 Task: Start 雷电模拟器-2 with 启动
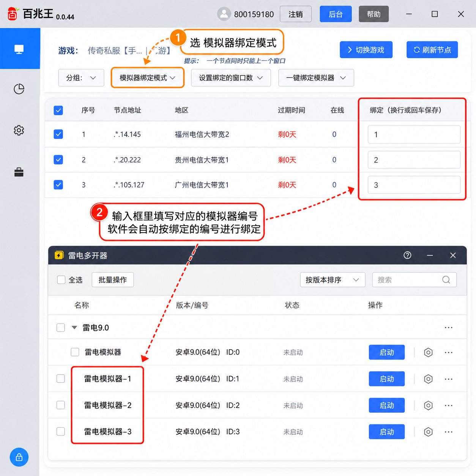[x=387, y=405]
